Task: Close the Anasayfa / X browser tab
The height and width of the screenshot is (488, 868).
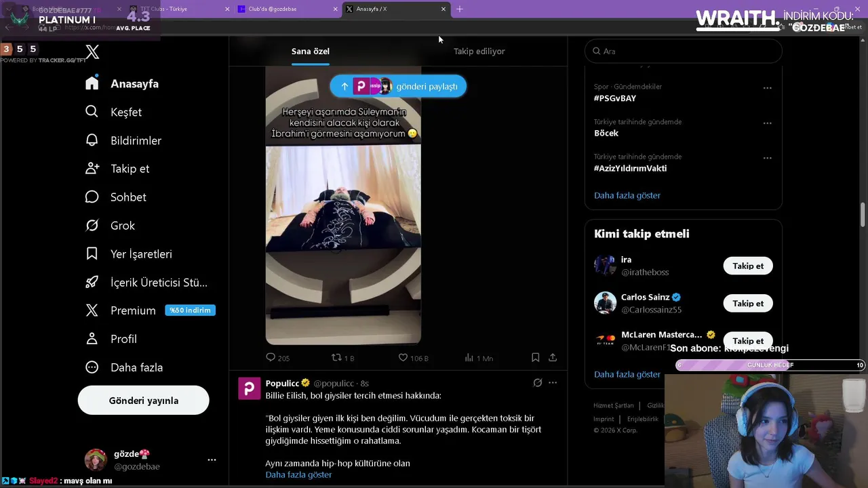Action: [x=443, y=9]
